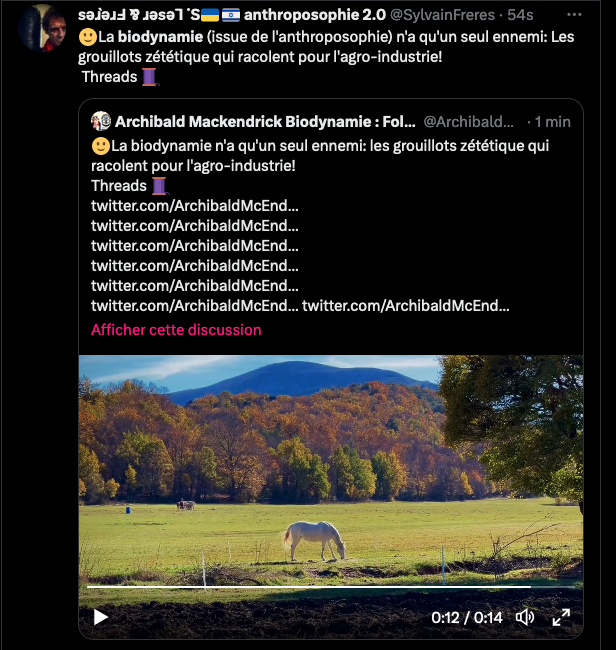
Task: Click the thread spool emoji in the main tweet
Action: (x=150, y=76)
